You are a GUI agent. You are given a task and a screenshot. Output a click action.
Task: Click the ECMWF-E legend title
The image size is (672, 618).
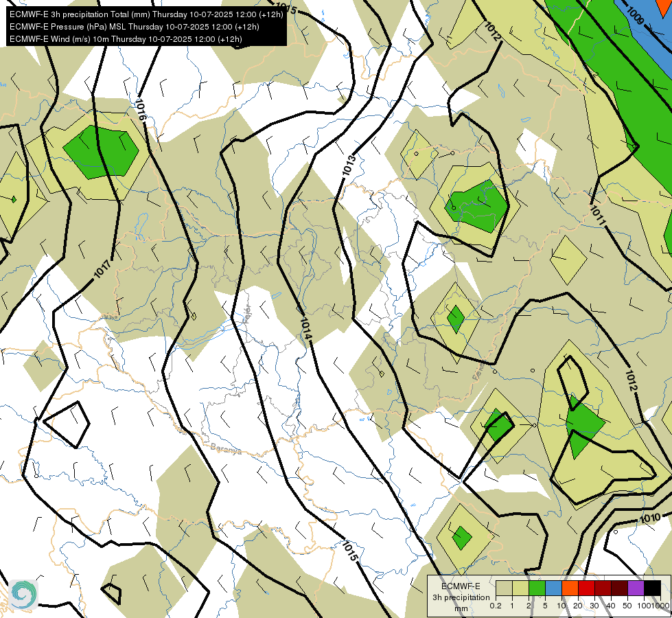pos(461,586)
